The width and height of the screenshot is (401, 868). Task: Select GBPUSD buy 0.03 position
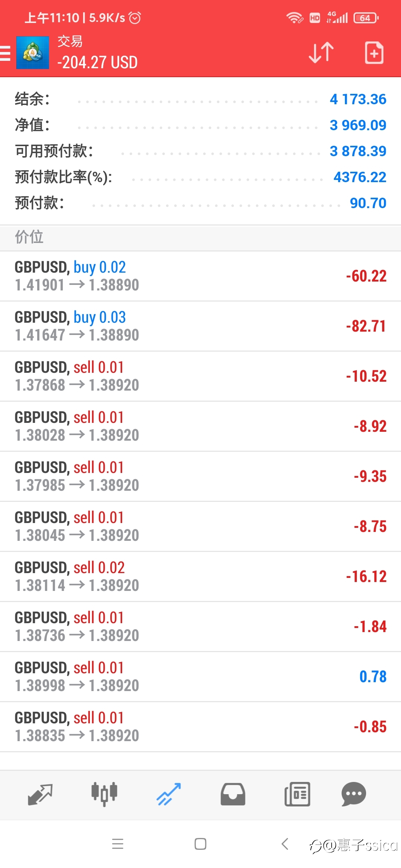pyautogui.click(x=200, y=326)
